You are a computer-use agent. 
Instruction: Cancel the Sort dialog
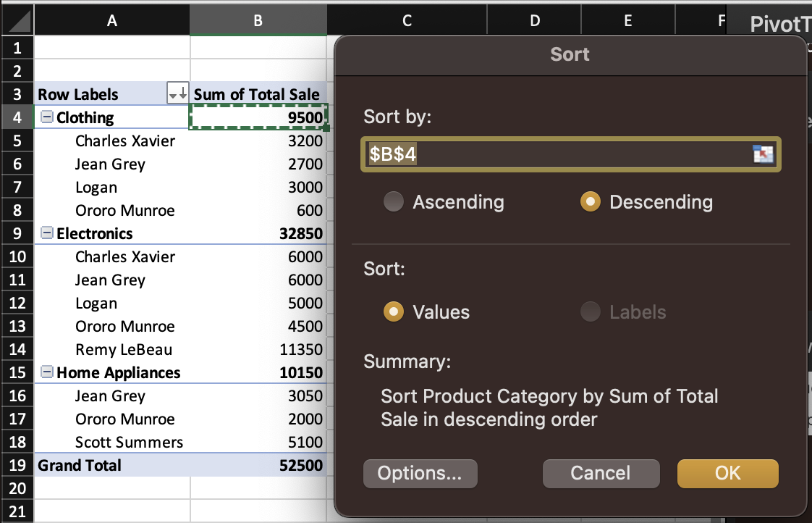click(x=601, y=473)
